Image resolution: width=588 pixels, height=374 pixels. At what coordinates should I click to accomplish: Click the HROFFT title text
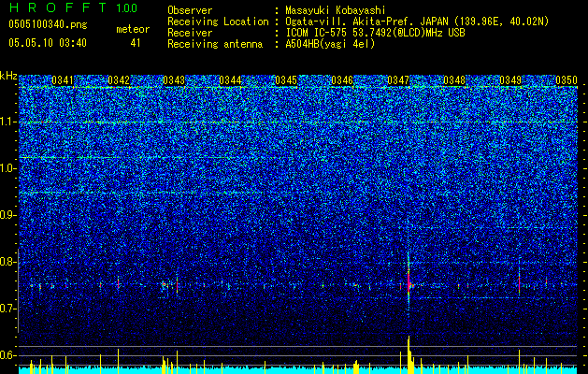[58, 7]
